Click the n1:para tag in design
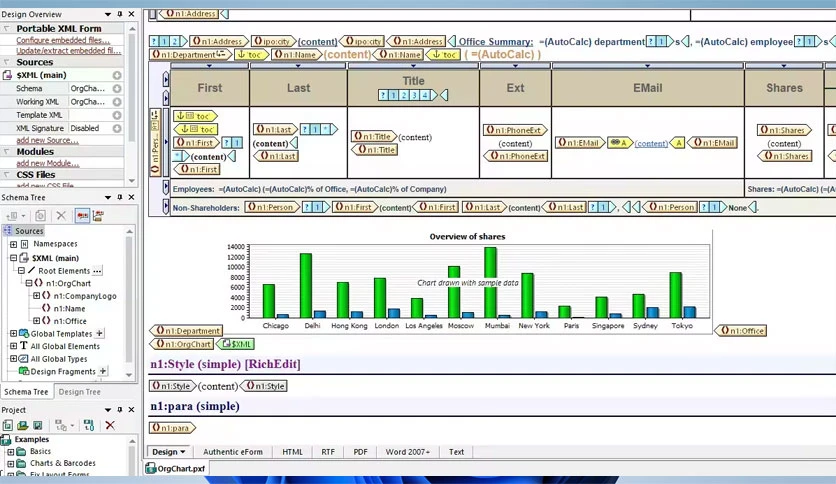Image resolution: width=836 pixels, height=484 pixels. [x=172, y=427]
